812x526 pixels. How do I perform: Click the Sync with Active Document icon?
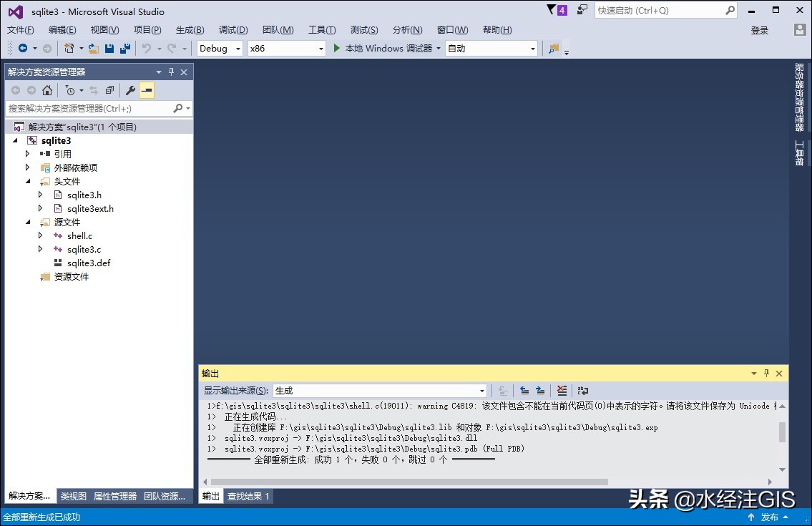coord(94,90)
